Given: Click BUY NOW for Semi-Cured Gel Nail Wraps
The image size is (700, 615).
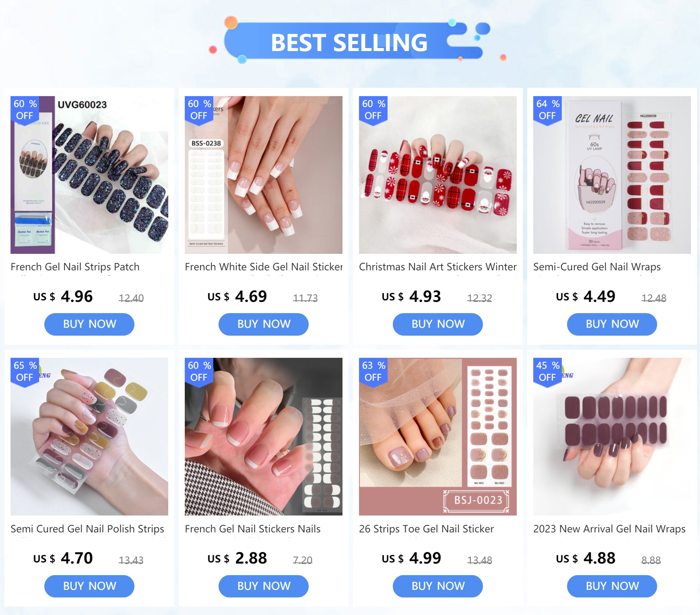Looking at the screenshot, I should pyautogui.click(x=612, y=324).
